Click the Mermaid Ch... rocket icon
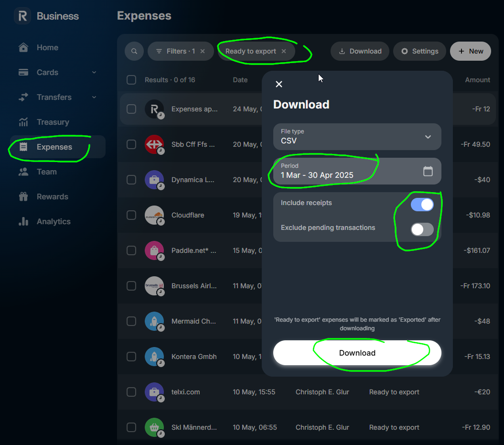 click(154, 321)
